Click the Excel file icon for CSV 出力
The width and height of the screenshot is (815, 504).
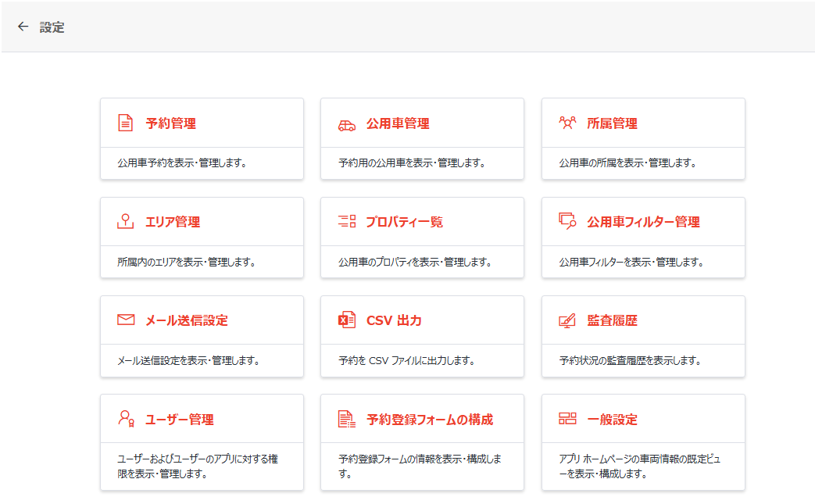[347, 320]
